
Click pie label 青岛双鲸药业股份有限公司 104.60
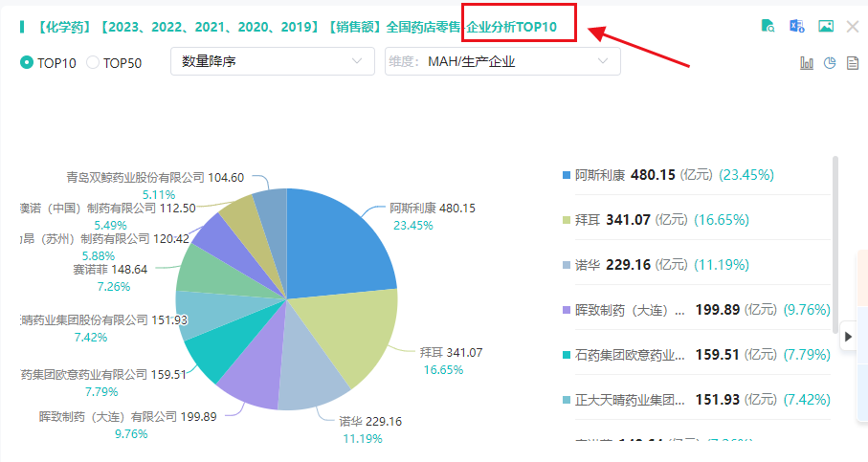click(155, 178)
